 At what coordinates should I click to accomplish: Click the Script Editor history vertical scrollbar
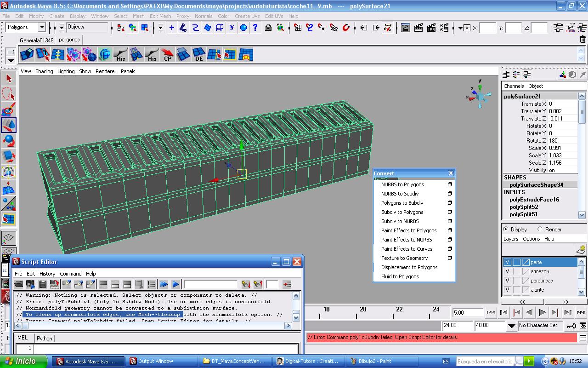296,306
